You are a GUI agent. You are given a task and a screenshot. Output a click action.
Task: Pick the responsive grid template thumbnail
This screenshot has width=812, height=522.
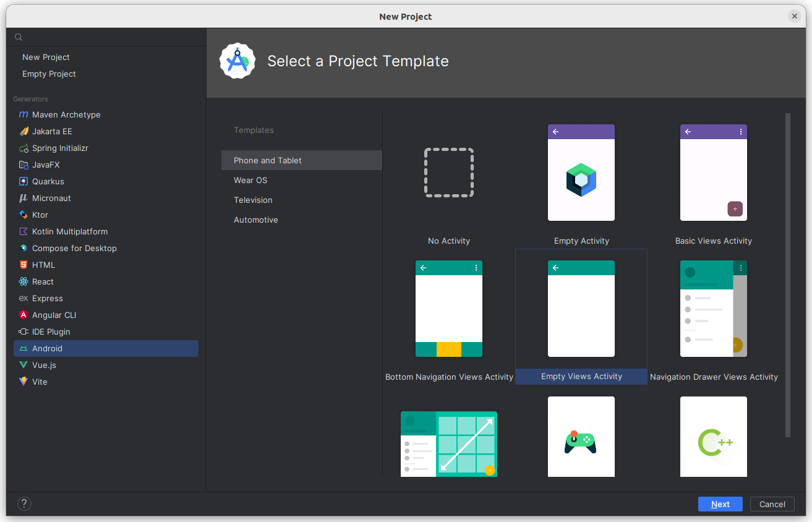tap(449, 444)
